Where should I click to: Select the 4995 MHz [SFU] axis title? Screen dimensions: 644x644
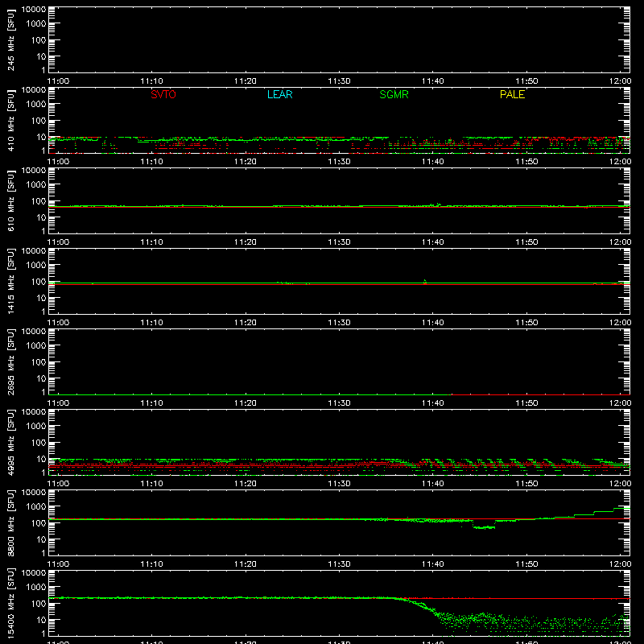click(10, 442)
